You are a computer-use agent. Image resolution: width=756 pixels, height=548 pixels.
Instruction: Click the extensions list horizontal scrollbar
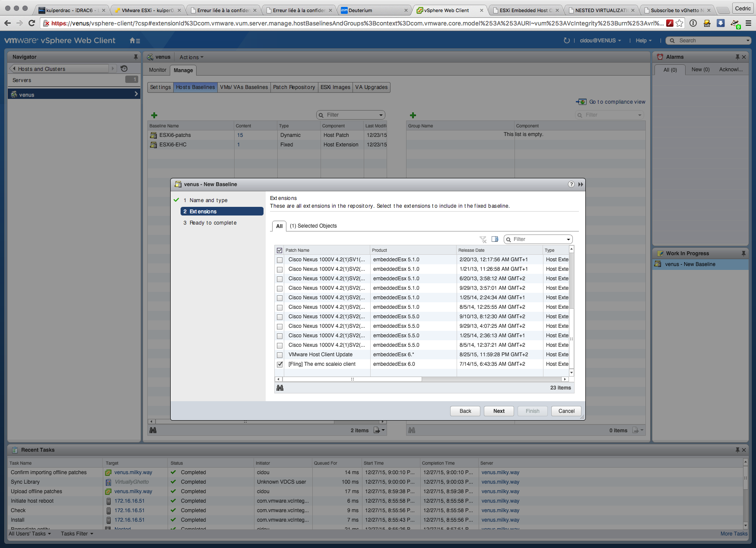click(352, 379)
